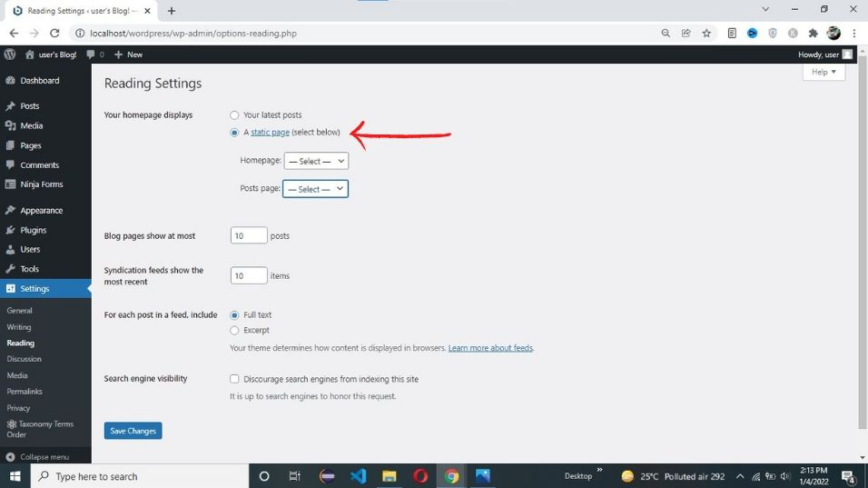Click the taskbar search box
Image resolution: width=868 pixels, height=488 pixels.
140,476
